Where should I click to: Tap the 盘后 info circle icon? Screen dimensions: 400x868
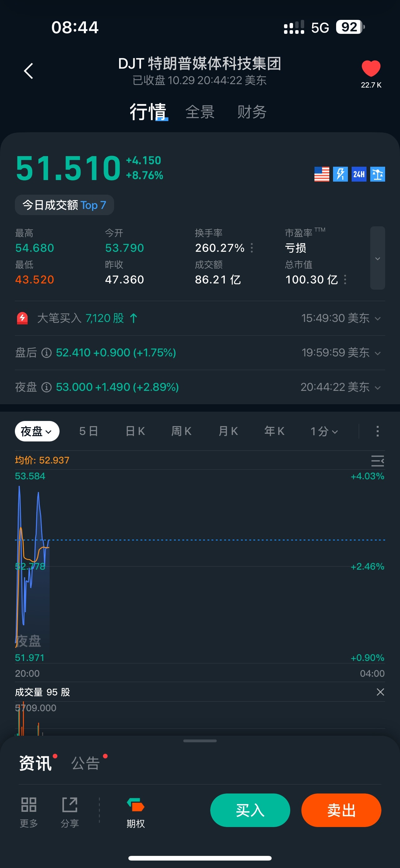pyautogui.click(x=47, y=353)
